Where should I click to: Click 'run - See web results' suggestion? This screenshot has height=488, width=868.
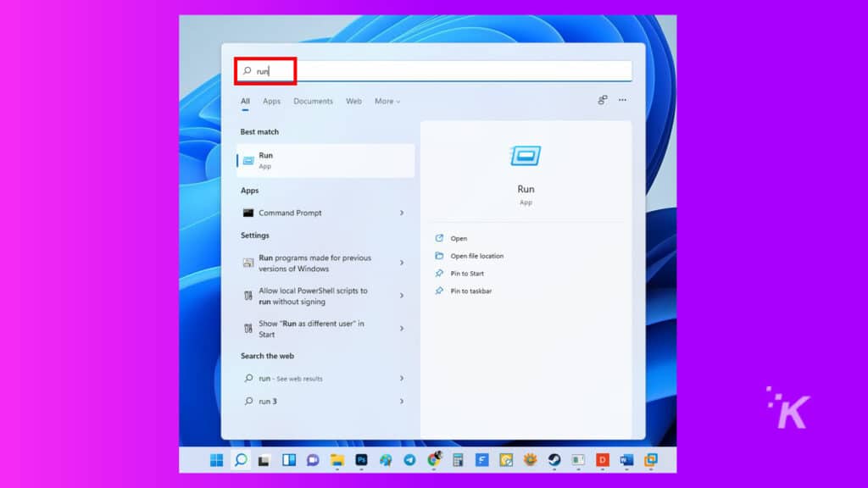pyautogui.click(x=325, y=379)
